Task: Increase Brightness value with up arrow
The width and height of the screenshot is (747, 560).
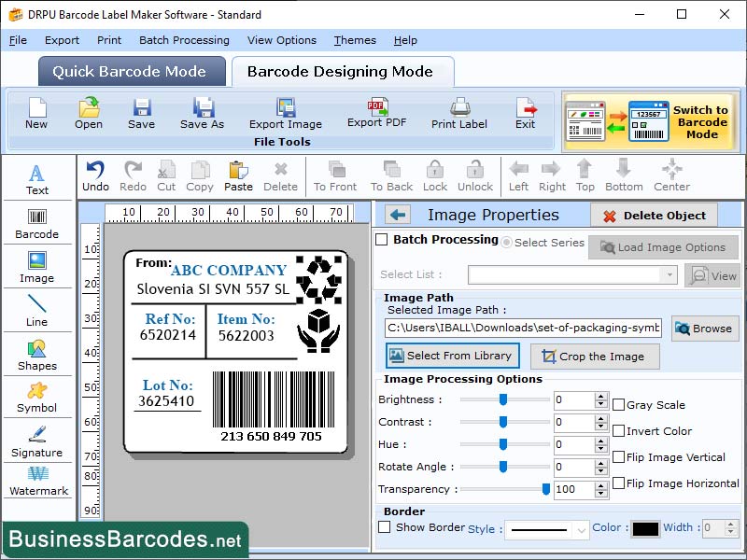Action: point(601,396)
